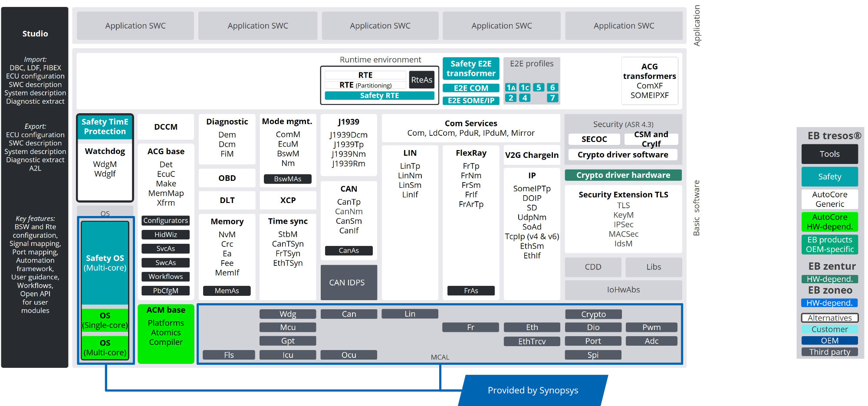
Task: Click the Tools legend entry
Action: tap(829, 154)
